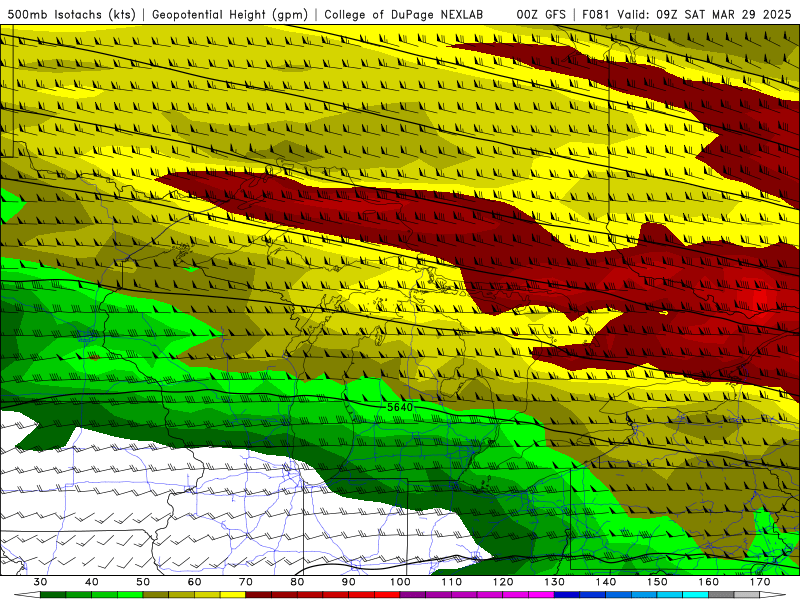
Task: Click the 60 value on the legend
Action: 194,582
